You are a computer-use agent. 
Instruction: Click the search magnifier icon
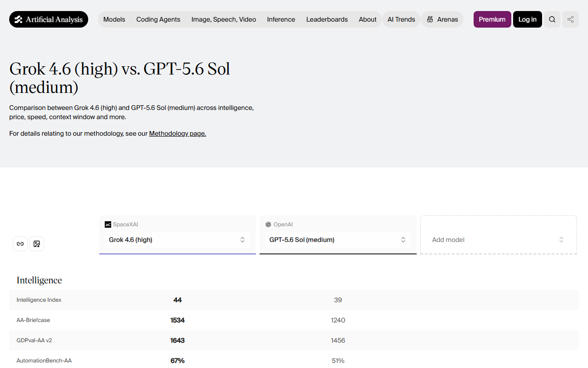(552, 19)
